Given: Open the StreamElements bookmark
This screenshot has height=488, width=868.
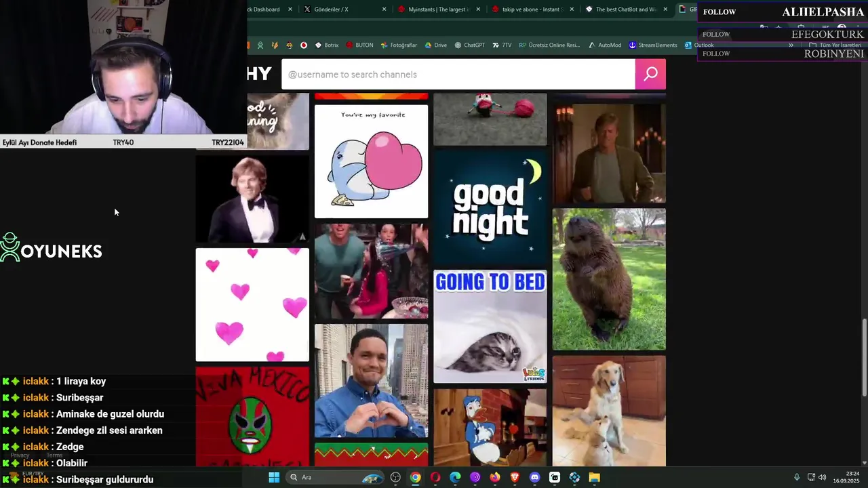Looking at the screenshot, I should (653, 45).
